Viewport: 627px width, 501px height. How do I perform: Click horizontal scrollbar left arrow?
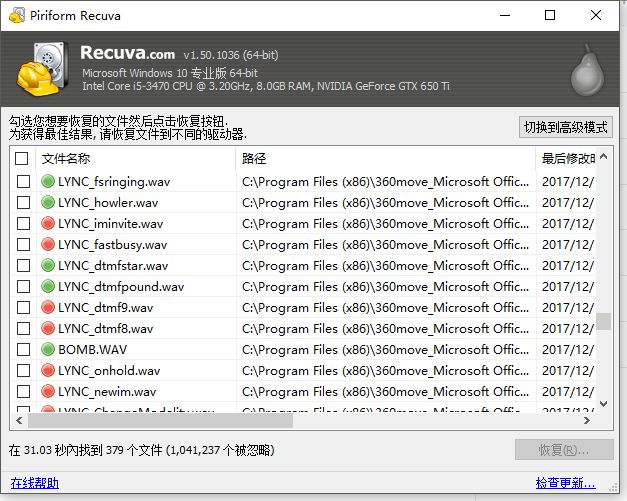[x=19, y=420]
